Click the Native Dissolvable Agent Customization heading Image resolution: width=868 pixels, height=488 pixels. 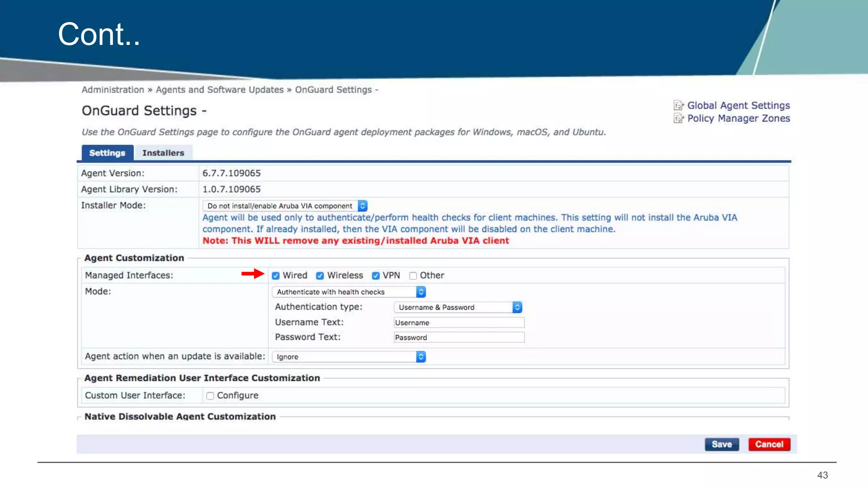(180, 416)
